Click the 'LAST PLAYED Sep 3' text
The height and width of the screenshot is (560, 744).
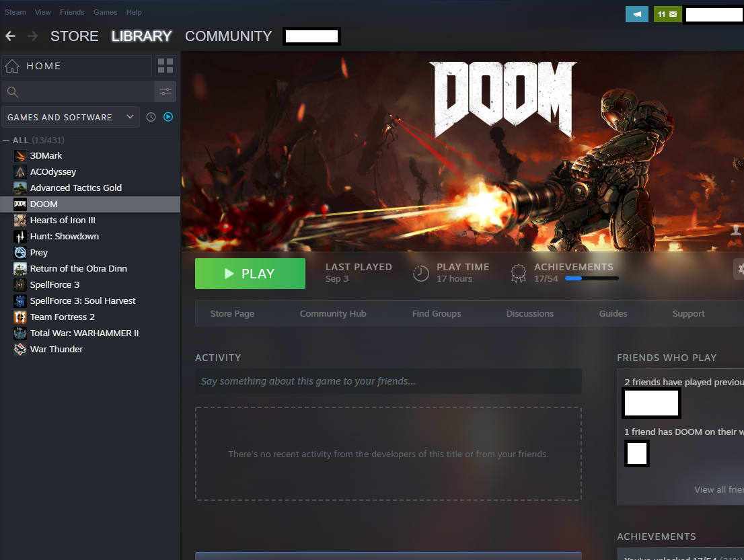(359, 273)
